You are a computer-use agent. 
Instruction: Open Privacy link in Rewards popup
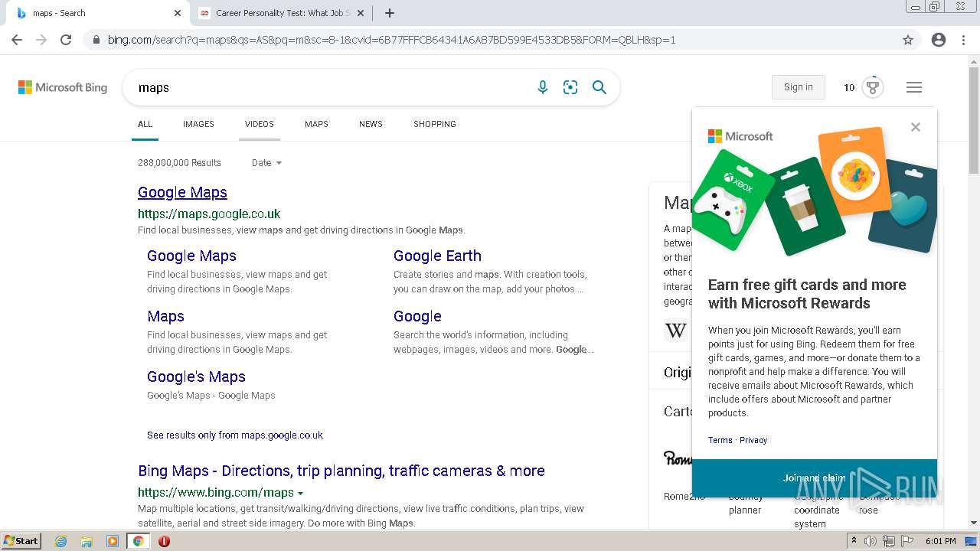(x=753, y=440)
